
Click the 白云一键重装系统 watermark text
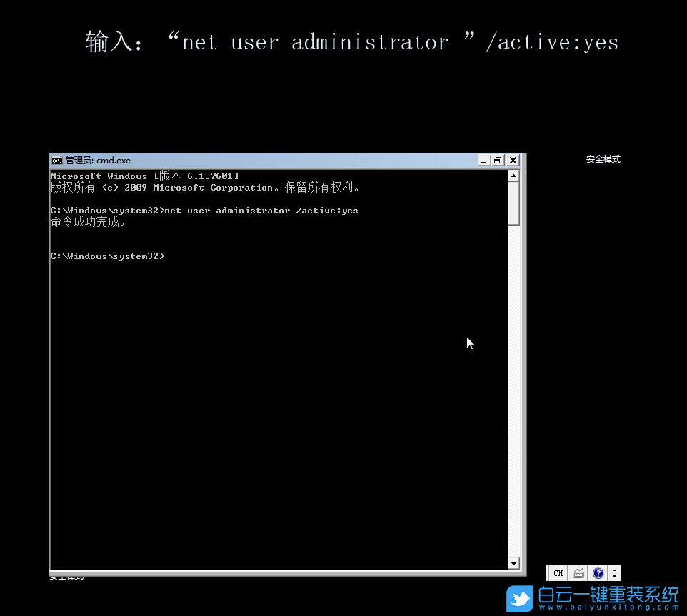[608, 594]
